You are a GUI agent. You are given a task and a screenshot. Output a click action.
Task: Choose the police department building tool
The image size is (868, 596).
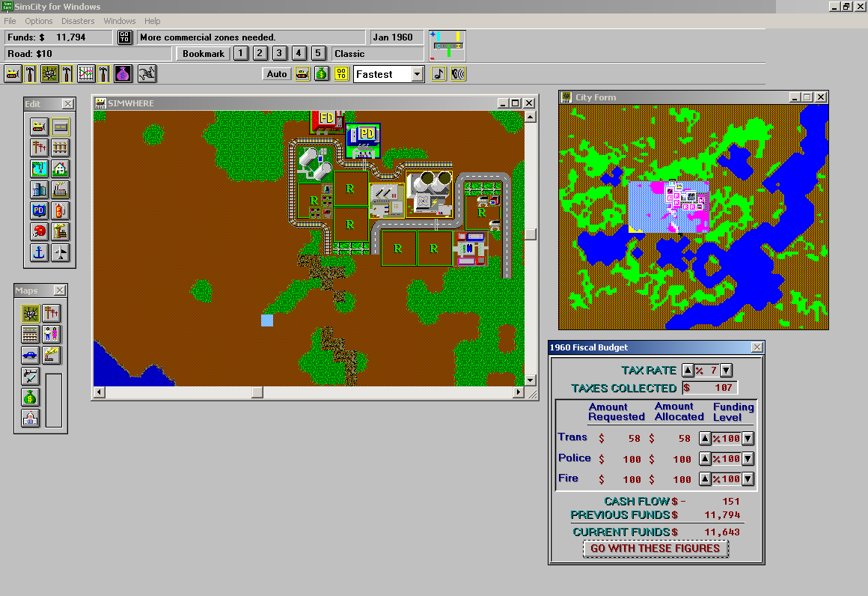(40, 211)
